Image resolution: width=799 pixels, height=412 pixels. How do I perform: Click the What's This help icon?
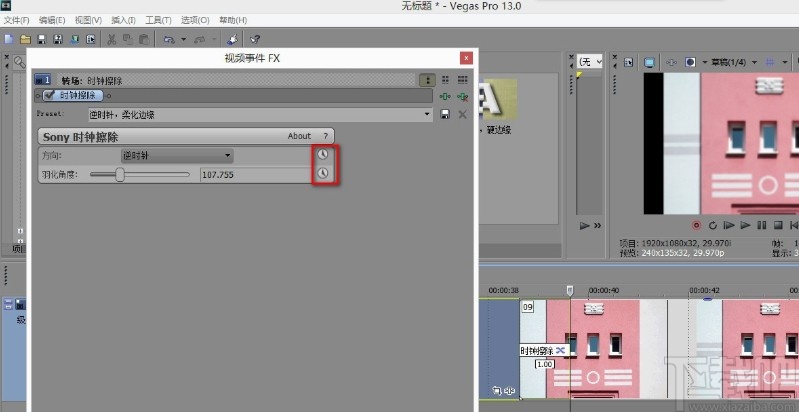pyautogui.click(x=255, y=39)
